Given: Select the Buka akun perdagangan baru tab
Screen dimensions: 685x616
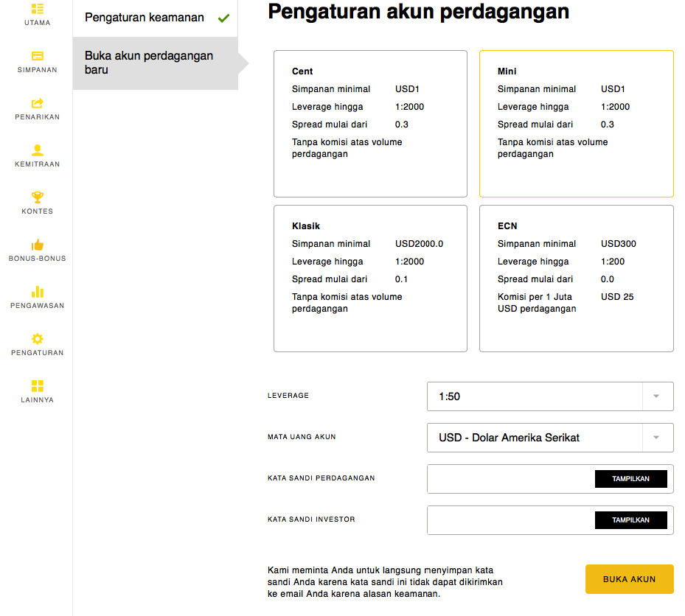Looking at the screenshot, I should pos(155,63).
